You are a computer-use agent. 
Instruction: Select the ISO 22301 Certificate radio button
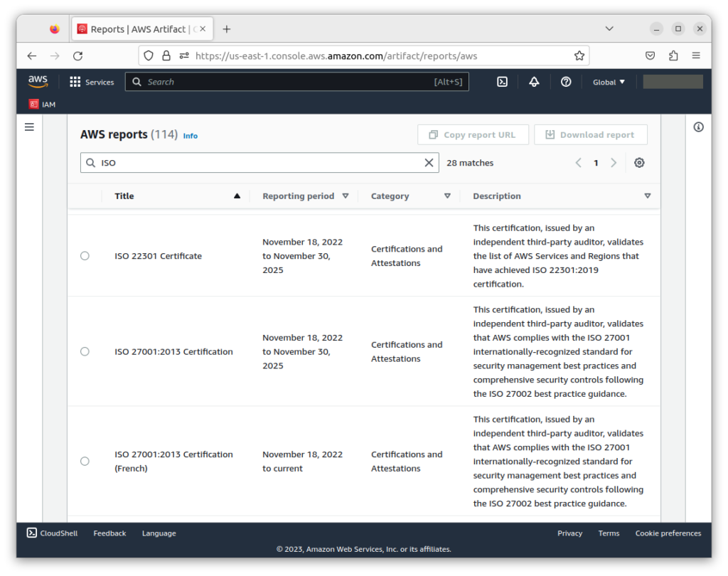[85, 255]
